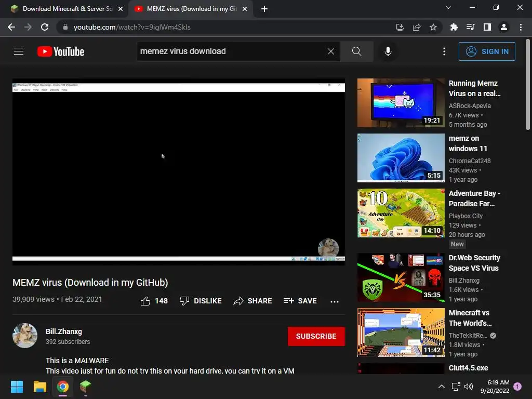Viewport: 532px width, 399px height.
Task: Open volume control in tray
Action: coord(469,387)
